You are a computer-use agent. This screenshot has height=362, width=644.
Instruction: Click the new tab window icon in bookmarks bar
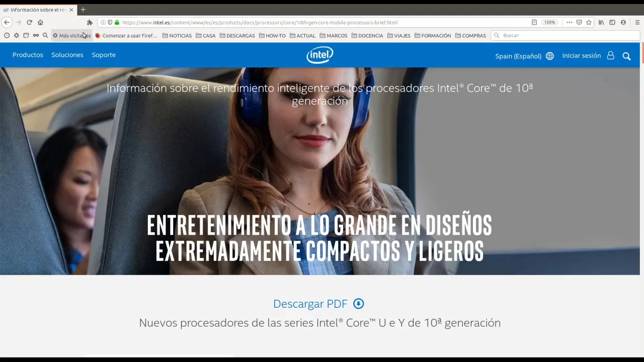[x=26, y=35]
